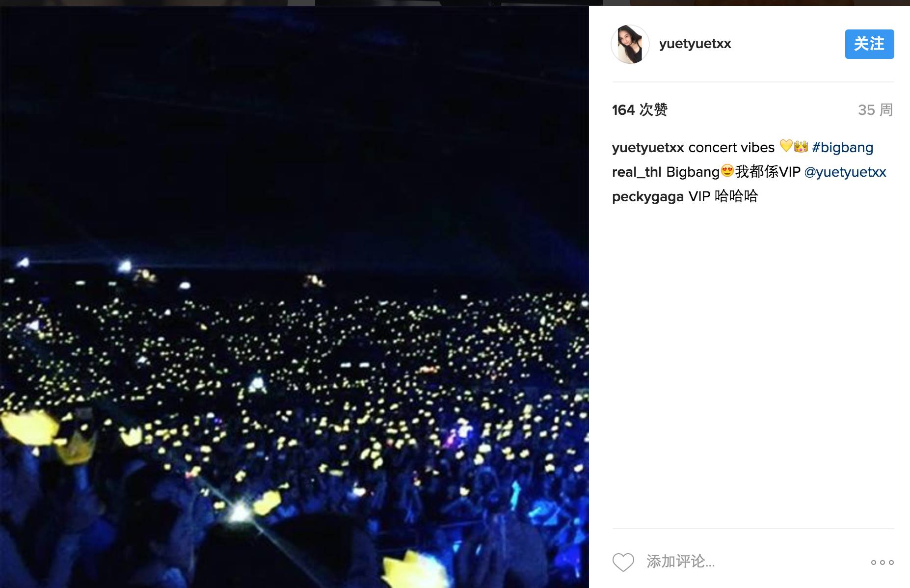This screenshot has width=910, height=588.
Task: Show who liked via 164 次赞
Action: (x=640, y=109)
